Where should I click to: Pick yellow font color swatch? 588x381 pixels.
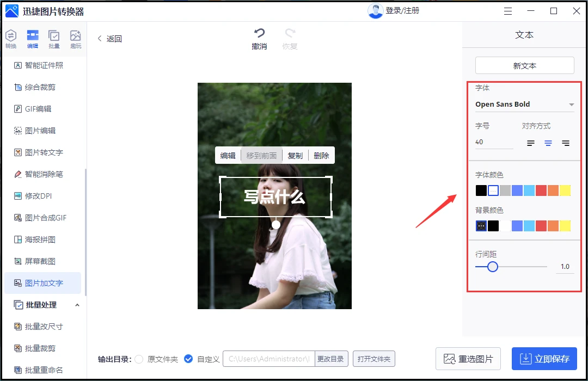(x=565, y=190)
